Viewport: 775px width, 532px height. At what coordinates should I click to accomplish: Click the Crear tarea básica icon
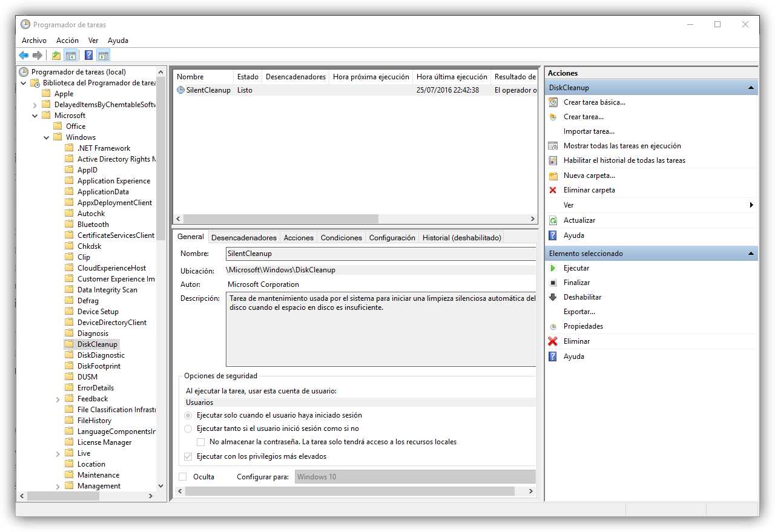pos(553,102)
